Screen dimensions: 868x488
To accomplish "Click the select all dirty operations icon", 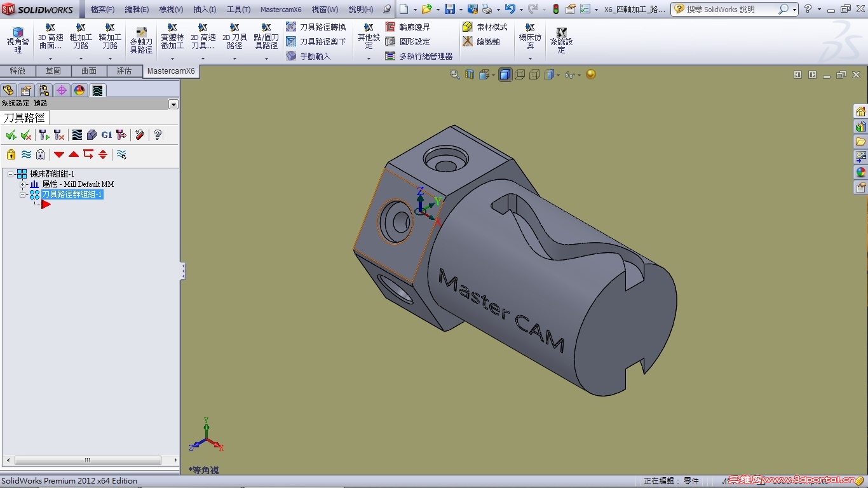I will 26,135.
